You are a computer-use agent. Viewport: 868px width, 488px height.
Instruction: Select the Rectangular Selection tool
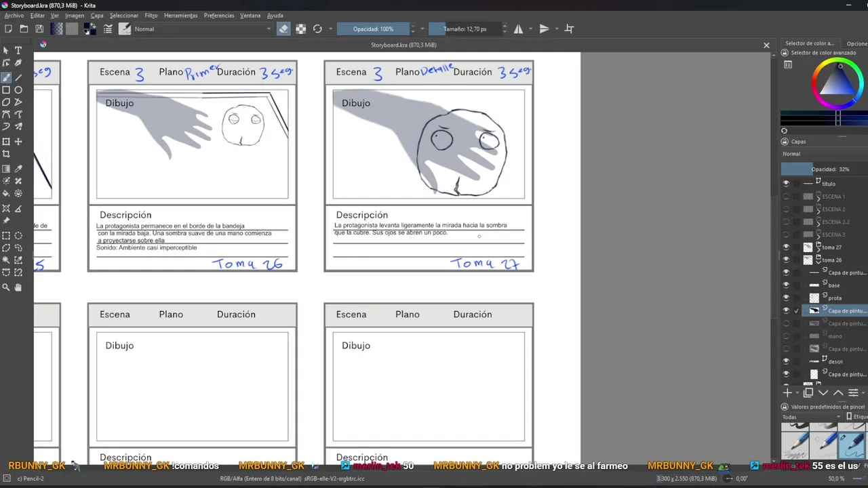coord(6,236)
